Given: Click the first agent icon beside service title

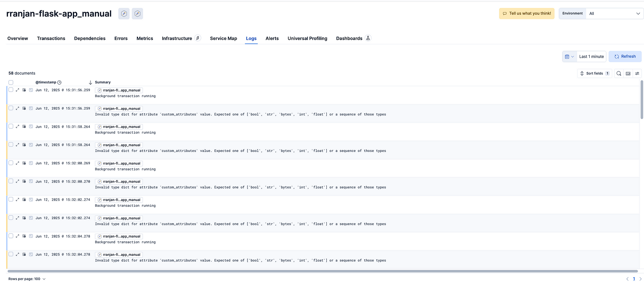Looking at the screenshot, I should 124,14.
